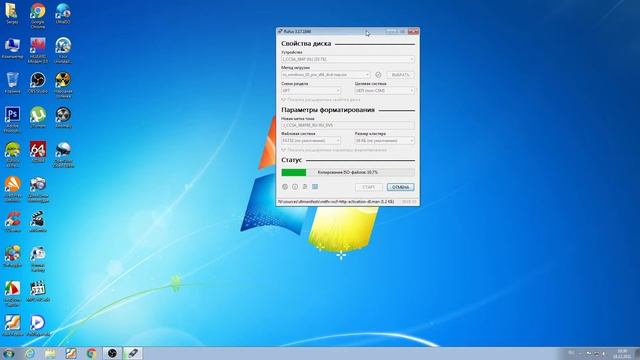Open the Корзина recycle bin

pyautogui.click(x=12, y=83)
